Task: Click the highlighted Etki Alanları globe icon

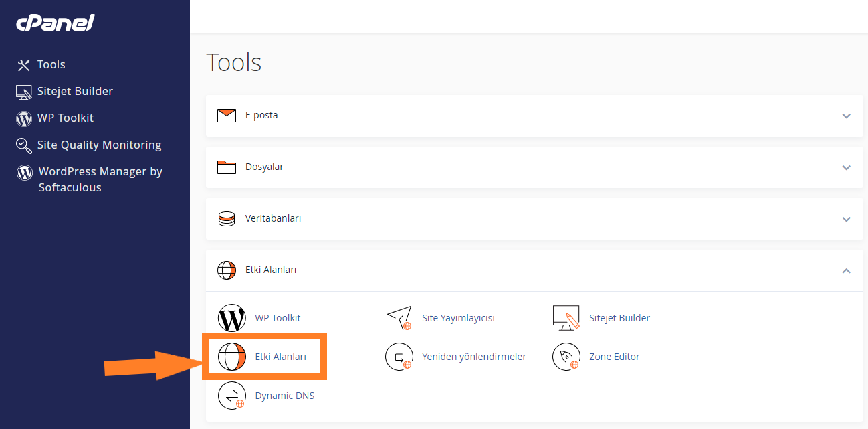Action: click(232, 357)
